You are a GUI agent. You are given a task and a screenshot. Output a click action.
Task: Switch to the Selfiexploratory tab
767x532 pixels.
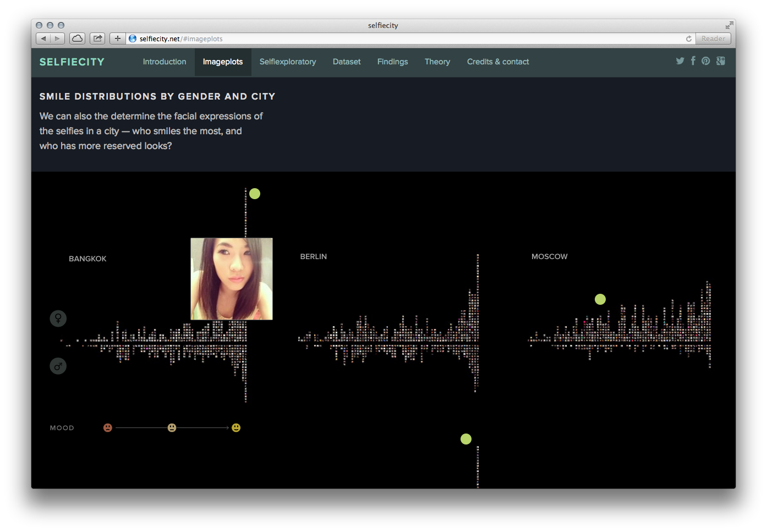point(288,62)
